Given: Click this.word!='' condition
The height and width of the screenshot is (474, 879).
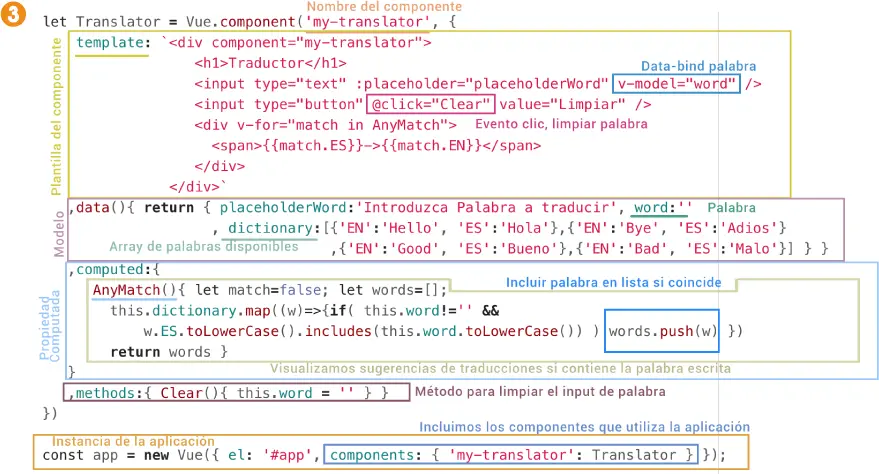Looking at the screenshot, I should (x=418, y=311).
